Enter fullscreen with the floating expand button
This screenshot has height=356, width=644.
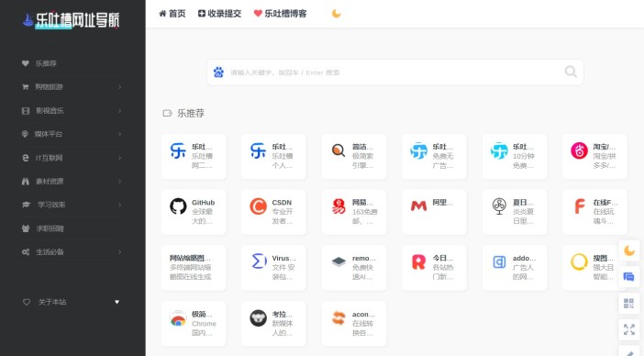coord(629,329)
